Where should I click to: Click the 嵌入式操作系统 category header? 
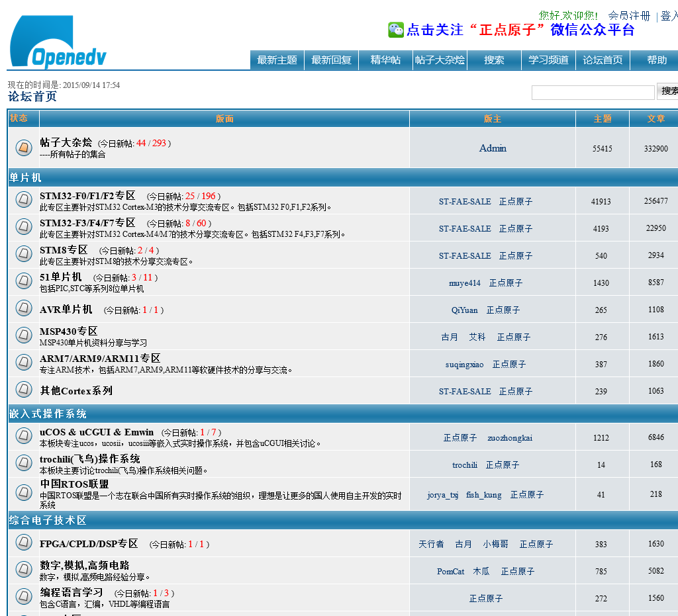click(x=48, y=414)
